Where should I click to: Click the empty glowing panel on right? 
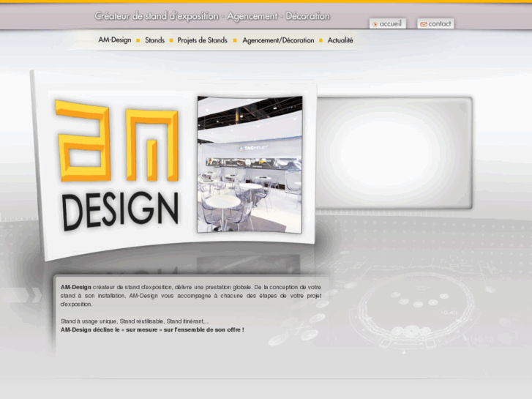pyautogui.click(x=395, y=152)
